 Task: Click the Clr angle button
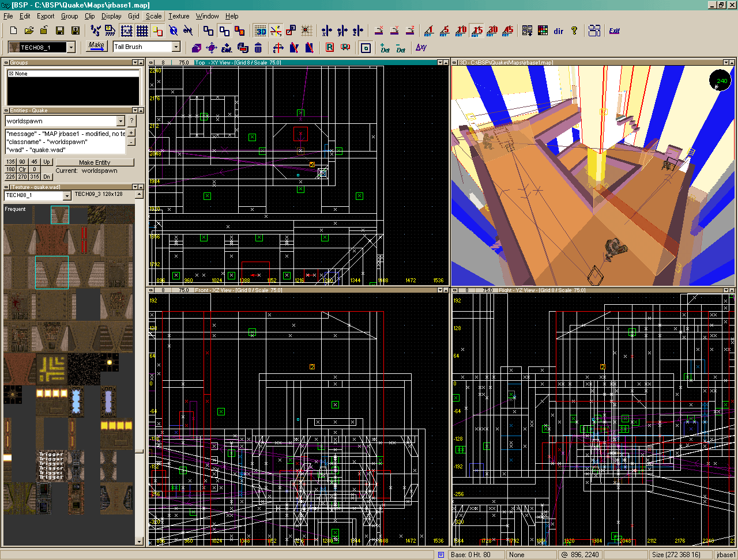(22, 169)
